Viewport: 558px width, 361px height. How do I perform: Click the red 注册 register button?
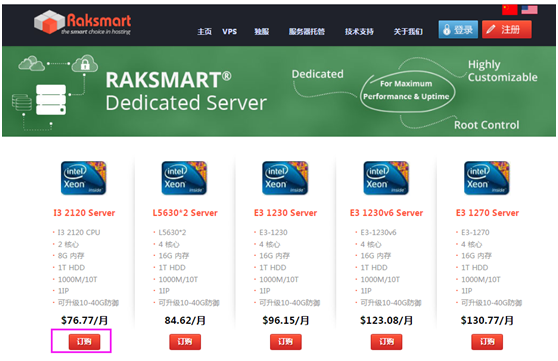[x=507, y=29]
